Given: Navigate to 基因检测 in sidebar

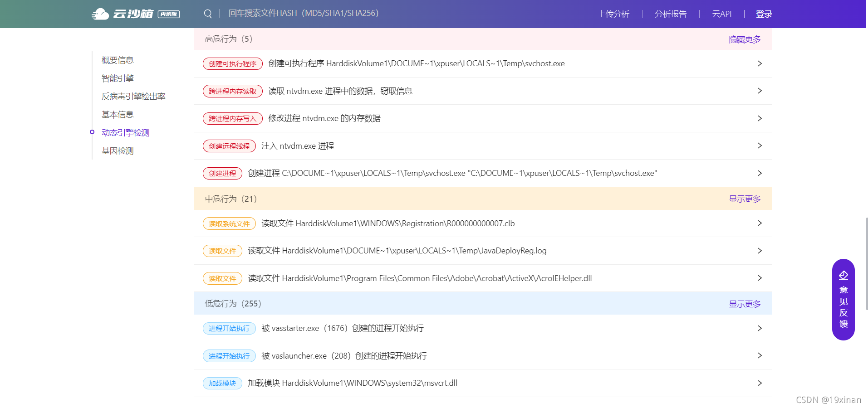Looking at the screenshot, I should click(118, 151).
